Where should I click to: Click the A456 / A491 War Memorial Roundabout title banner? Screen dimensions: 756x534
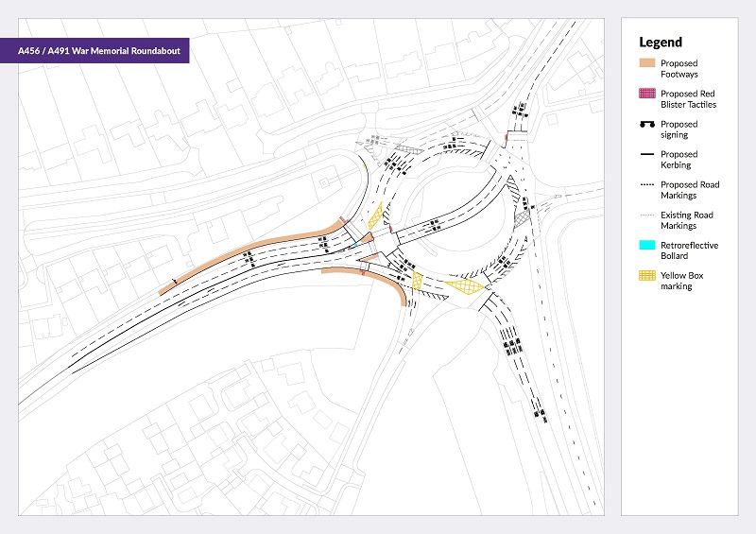[104, 50]
